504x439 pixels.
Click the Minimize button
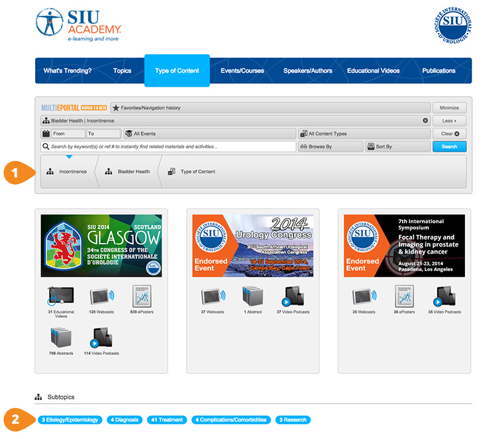(449, 108)
